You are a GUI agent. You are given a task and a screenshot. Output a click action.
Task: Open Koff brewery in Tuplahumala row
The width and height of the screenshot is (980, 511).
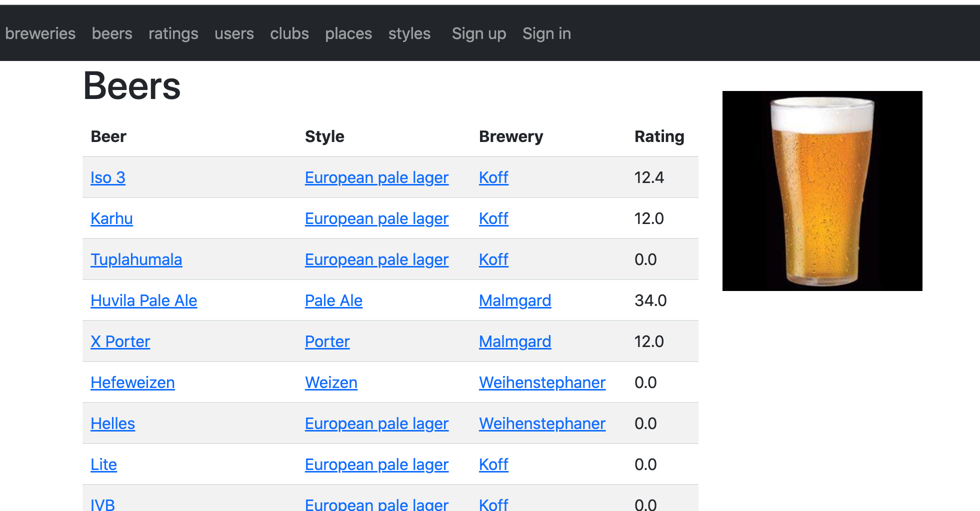[493, 259]
